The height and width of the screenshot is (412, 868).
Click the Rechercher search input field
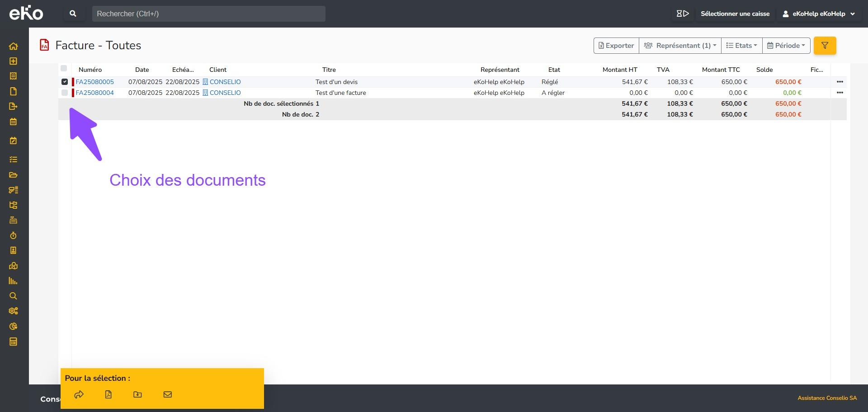[208, 14]
